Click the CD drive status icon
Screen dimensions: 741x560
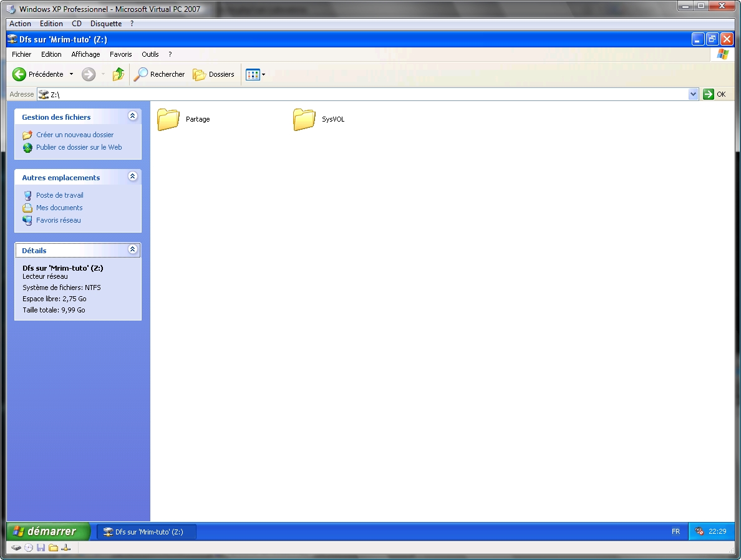29,548
